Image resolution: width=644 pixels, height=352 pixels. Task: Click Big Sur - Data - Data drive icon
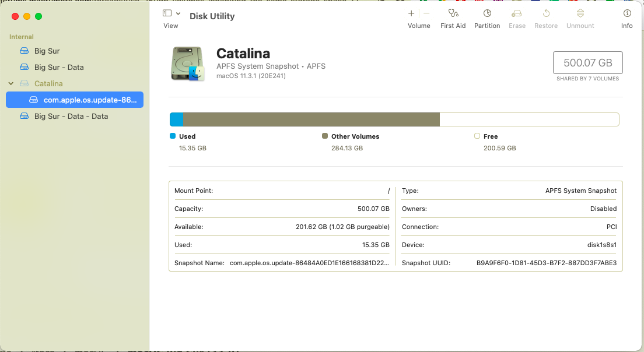(x=24, y=116)
